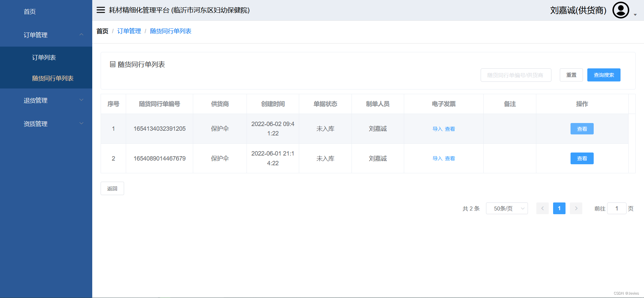Click 电子发票 查看 link for order 1654089014467679
The width and height of the screenshot is (644, 298).
450,159
